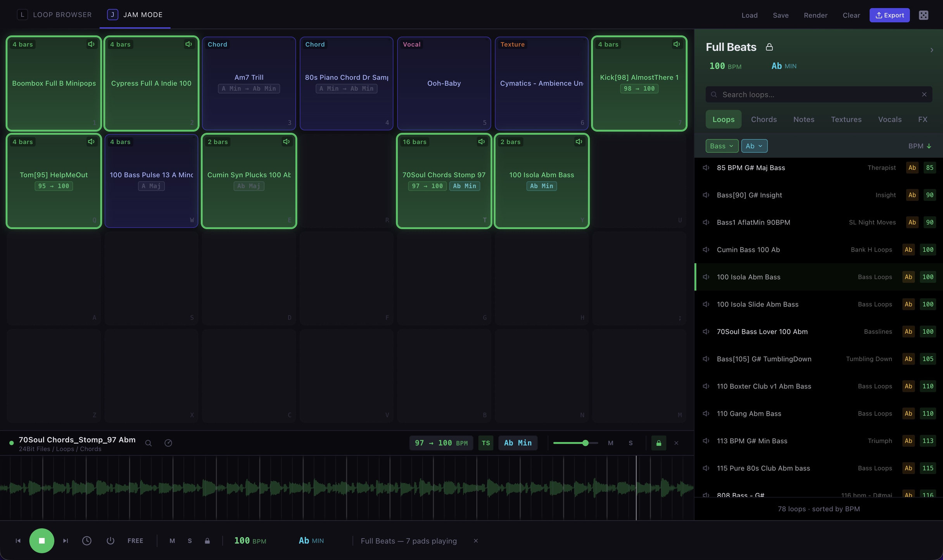Click speaker icon on 100 Isola Abm Bass pad
This screenshot has width=943, height=560.
[x=579, y=142]
